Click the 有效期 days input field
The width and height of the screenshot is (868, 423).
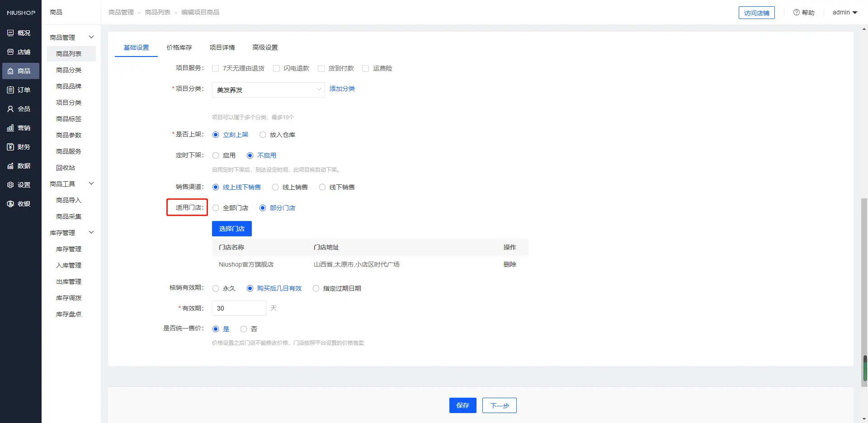coord(239,308)
